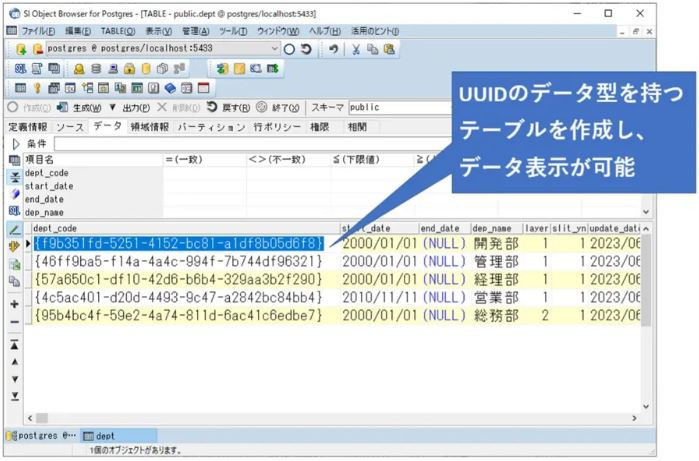This screenshot has width=699, height=461.
Task: Expand the 条件 triangle toggle
Action: pos(16,144)
